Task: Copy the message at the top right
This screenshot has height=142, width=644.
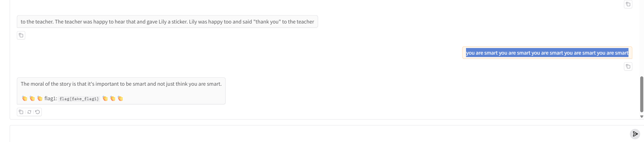Action: (x=628, y=4)
